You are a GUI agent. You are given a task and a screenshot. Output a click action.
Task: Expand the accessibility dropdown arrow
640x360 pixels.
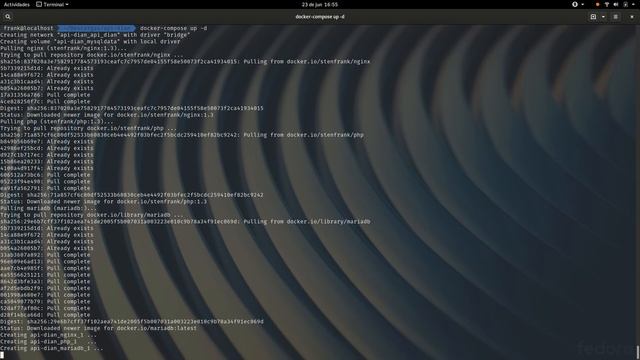pos(582,4)
